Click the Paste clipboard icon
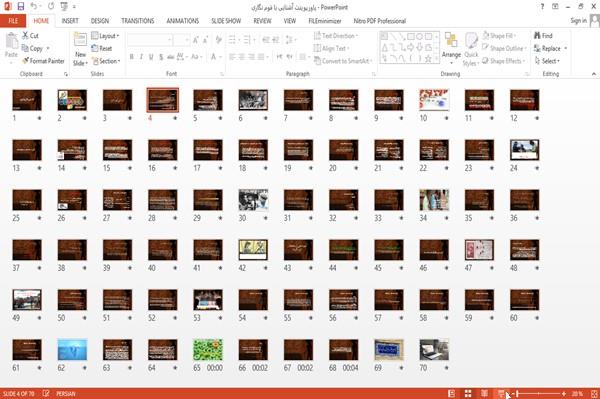 (x=11, y=41)
